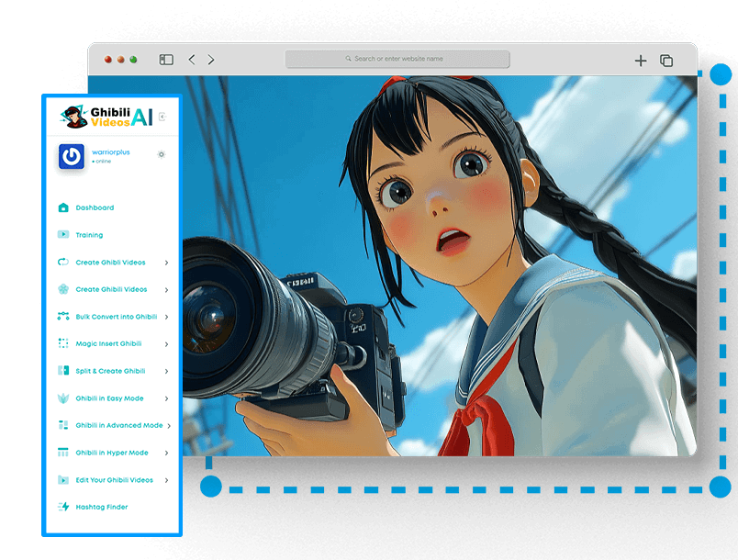The height and width of the screenshot is (560, 738).
Task: Expand the Ghibli in Hyper Mode chevron
Action: (x=166, y=453)
